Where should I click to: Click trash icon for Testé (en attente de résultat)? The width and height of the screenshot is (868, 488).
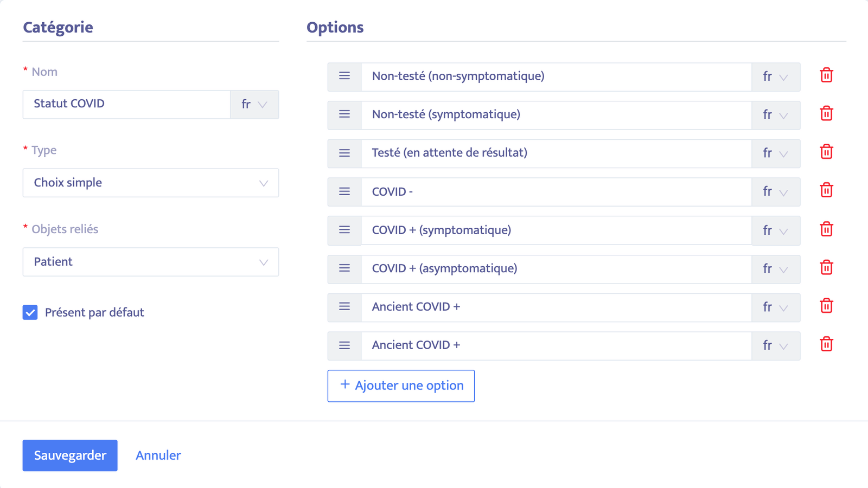pos(826,152)
